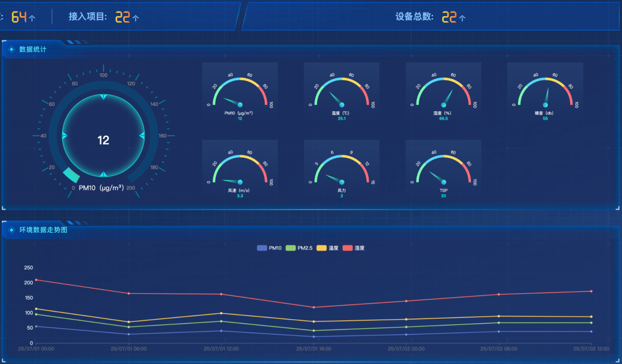
Task: Toggle the red 湿度 legend item
Action: pyautogui.click(x=354, y=248)
